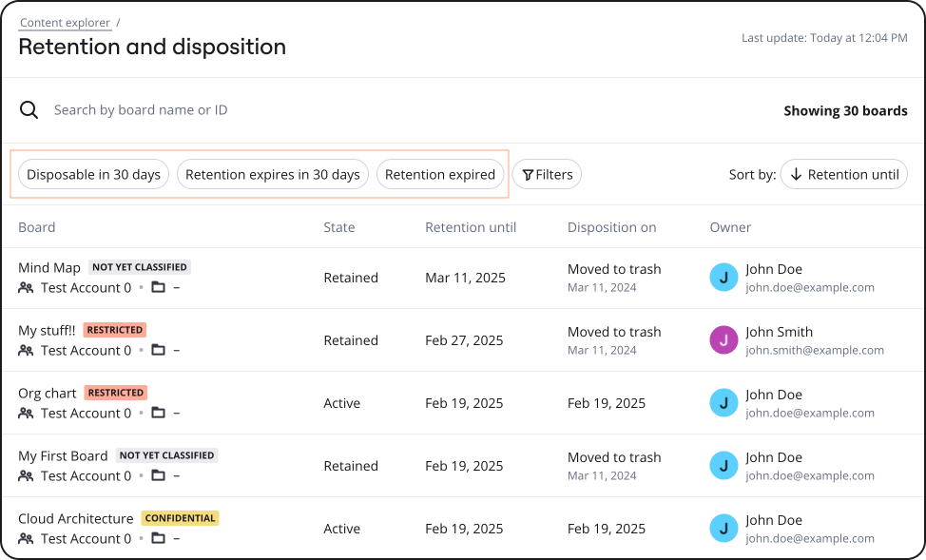This screenshot has height=560, width=926.
Task: Toggle Retention expires in 30 days chip
Action: [x=272, y=175]
